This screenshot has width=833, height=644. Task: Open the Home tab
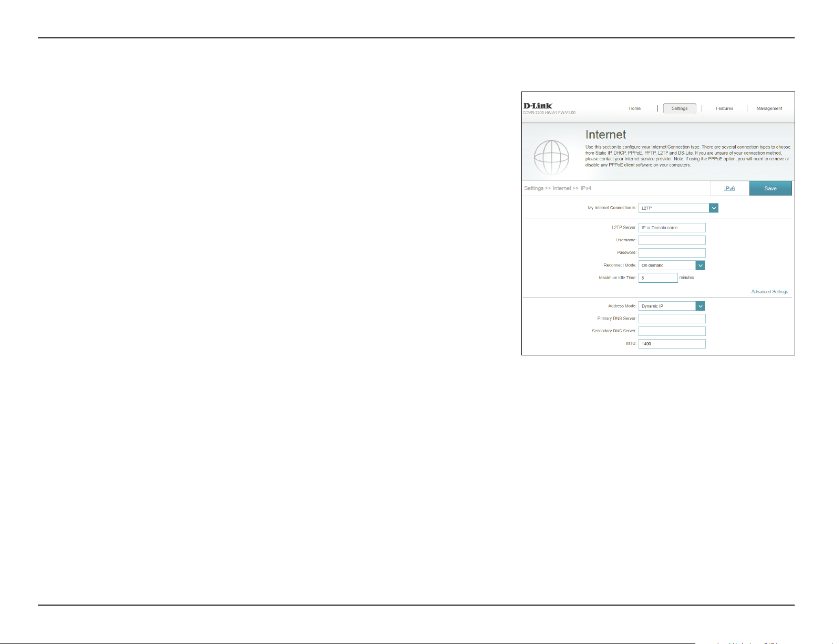(635, 108)
